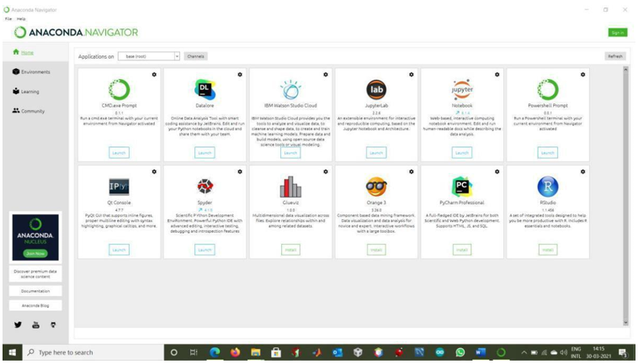Image resolution: width=638 pixels, height=364 pixels.
Task: Open Discover premium data science content link
Action: (35, 274)
